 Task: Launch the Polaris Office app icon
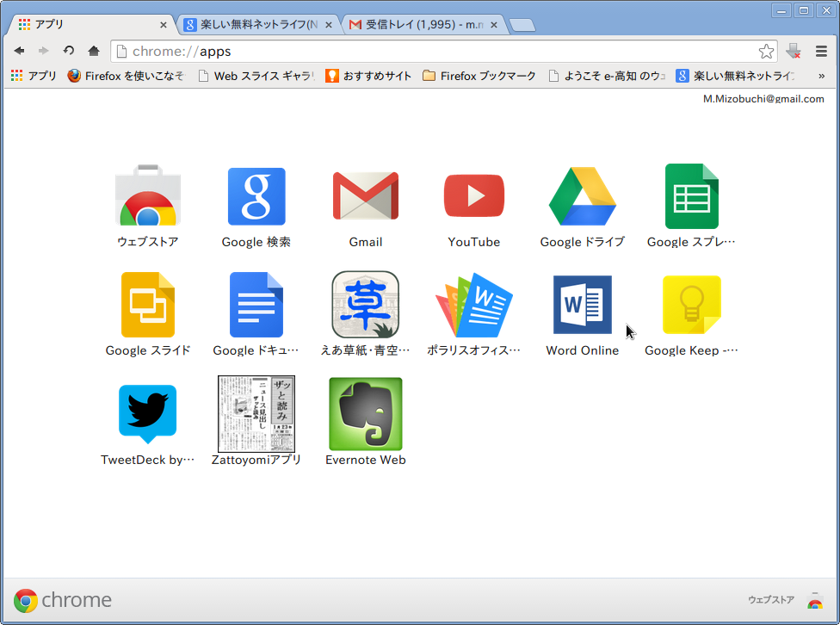click(x=474, y=305)
